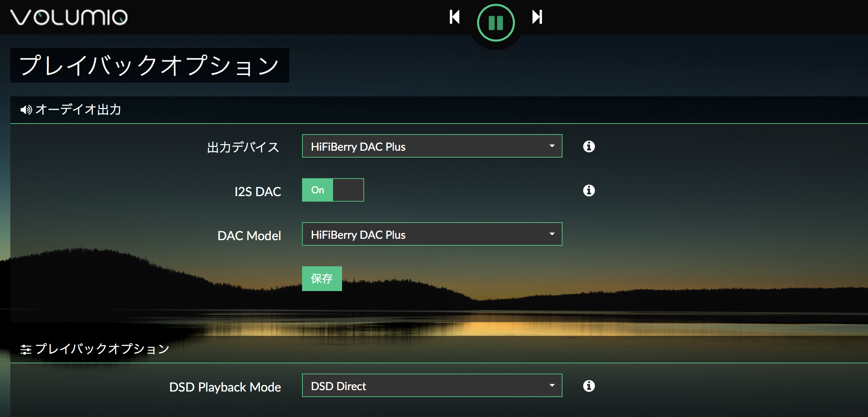The image size is (868, 417).
Task: Toggle the I2S DAC switch off
Action: [x=318, y=190]
